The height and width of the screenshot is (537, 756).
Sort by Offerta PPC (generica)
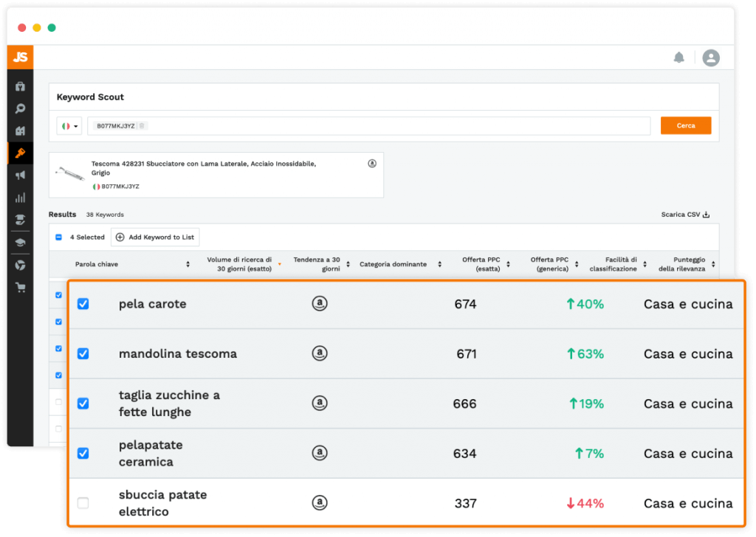coord(577,264)
